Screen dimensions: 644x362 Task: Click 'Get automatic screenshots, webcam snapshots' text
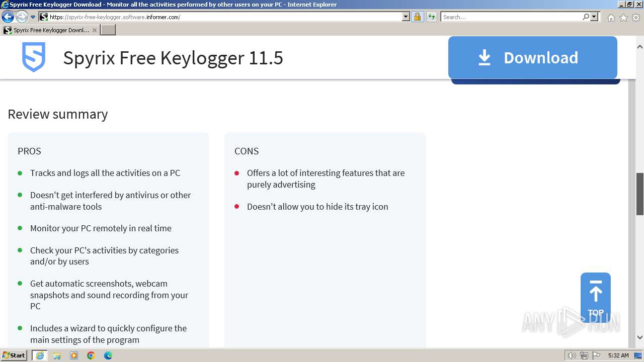click(109, 295)
